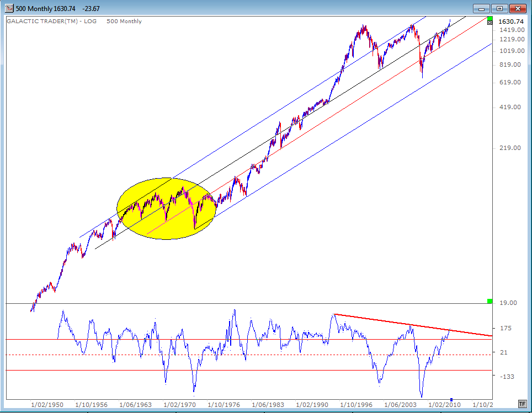This screenshot has height=413, width=532.
Task: Click the 1219.00 price axis label
Action: click(512, 39)
